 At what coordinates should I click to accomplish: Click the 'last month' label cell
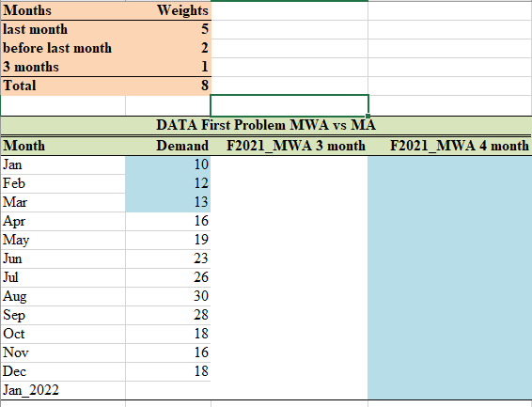point(63,29)
